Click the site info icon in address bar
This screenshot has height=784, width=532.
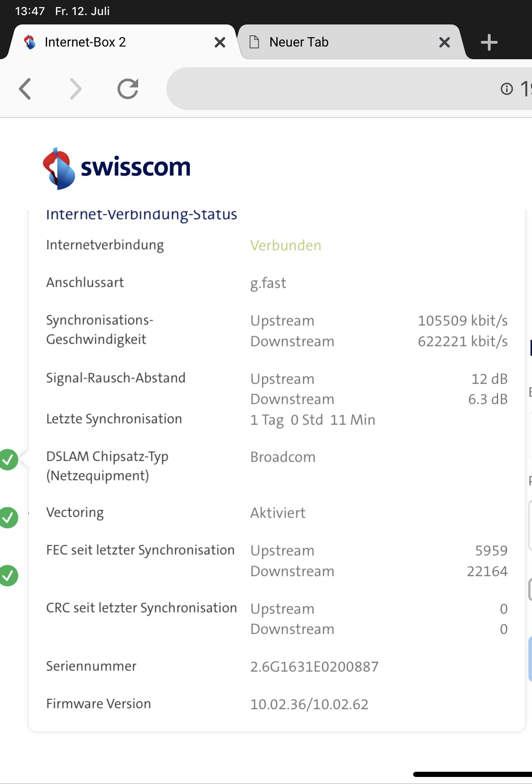point(507,89)
